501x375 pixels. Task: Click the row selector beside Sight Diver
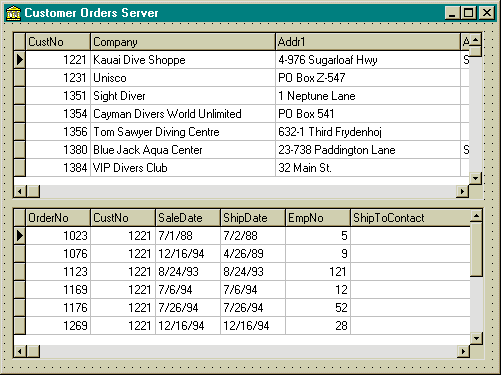click(20, 96)
